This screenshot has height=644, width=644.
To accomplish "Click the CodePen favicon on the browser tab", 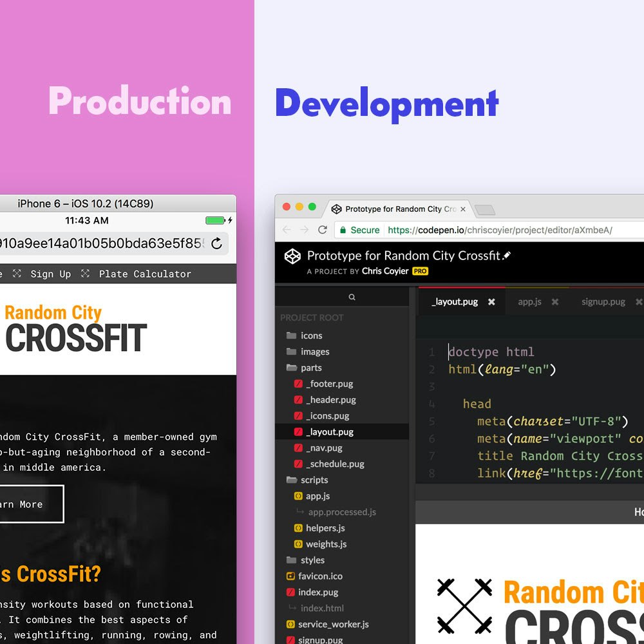I will click(336, 209).
